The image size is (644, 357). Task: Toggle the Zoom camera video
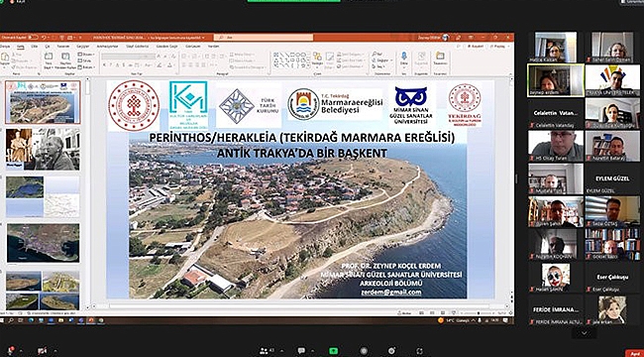tap(42, 351)
